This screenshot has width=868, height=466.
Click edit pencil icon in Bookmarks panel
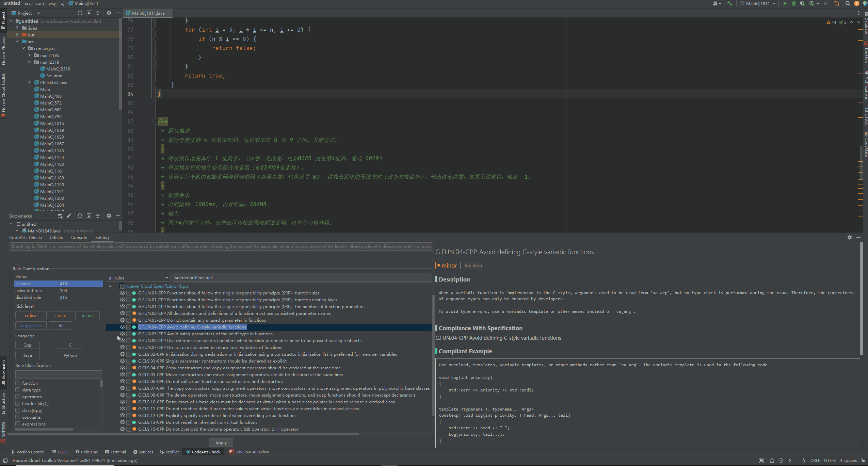coord(69,216)
